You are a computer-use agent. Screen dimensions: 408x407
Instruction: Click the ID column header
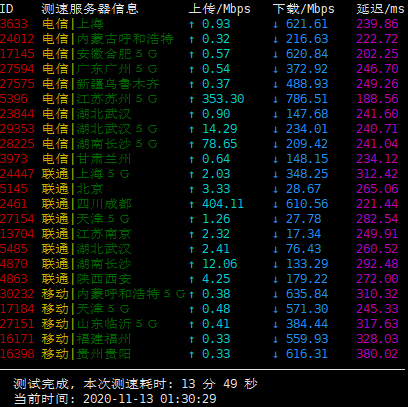tap(7, 9)
